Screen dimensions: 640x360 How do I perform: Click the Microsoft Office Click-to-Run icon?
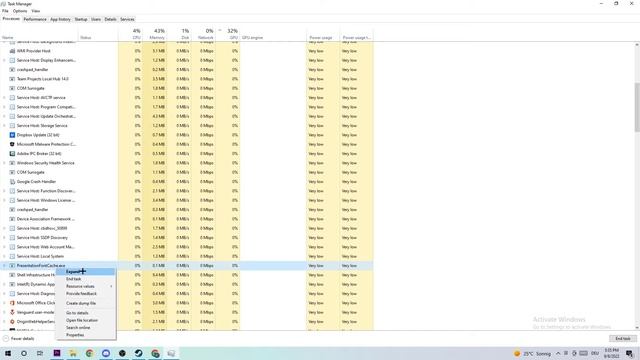tap(12, 303)
